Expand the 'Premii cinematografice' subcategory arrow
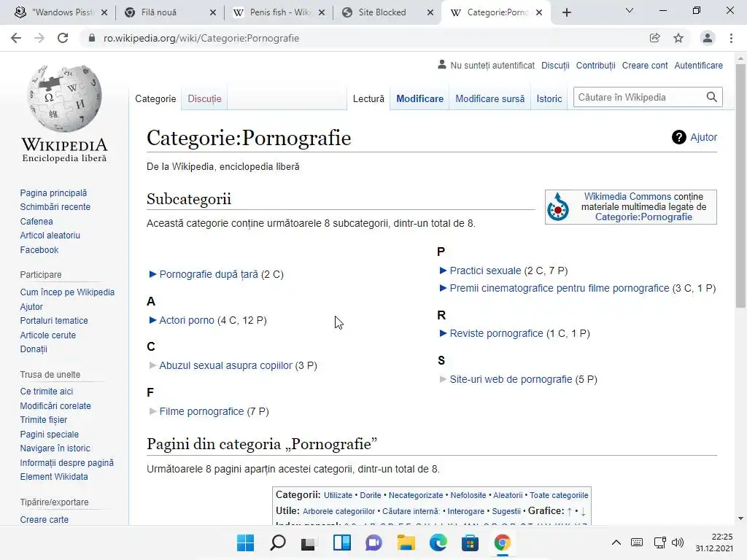The width and height of the screenshot is (747, 560). 443,288
